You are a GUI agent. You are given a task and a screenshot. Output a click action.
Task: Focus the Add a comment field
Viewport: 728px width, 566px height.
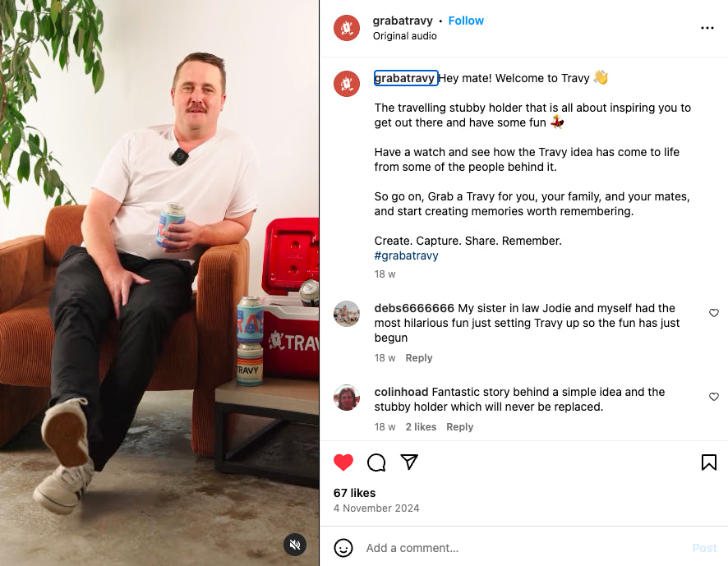pyautogui.click(x=525, y=548)
